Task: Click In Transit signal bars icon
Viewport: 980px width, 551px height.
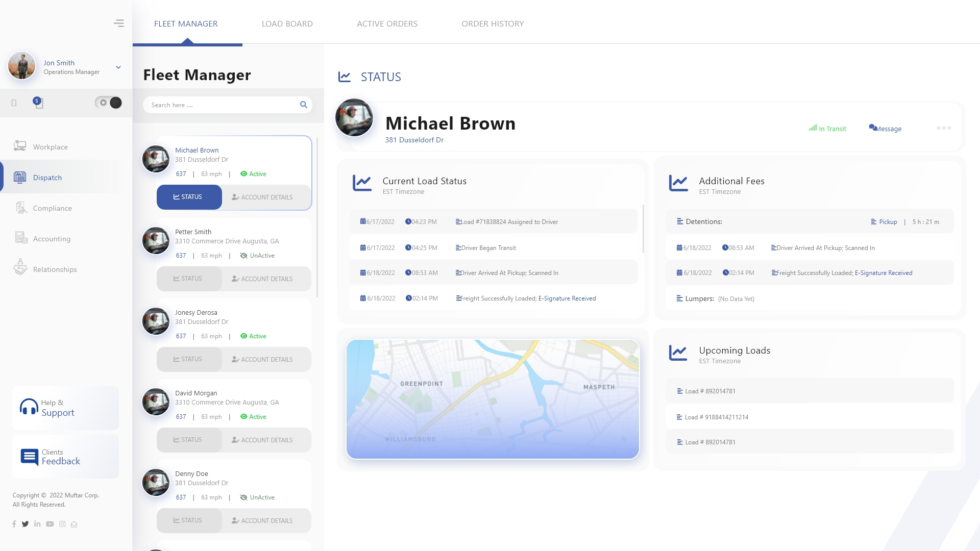Action: point(813,128)
